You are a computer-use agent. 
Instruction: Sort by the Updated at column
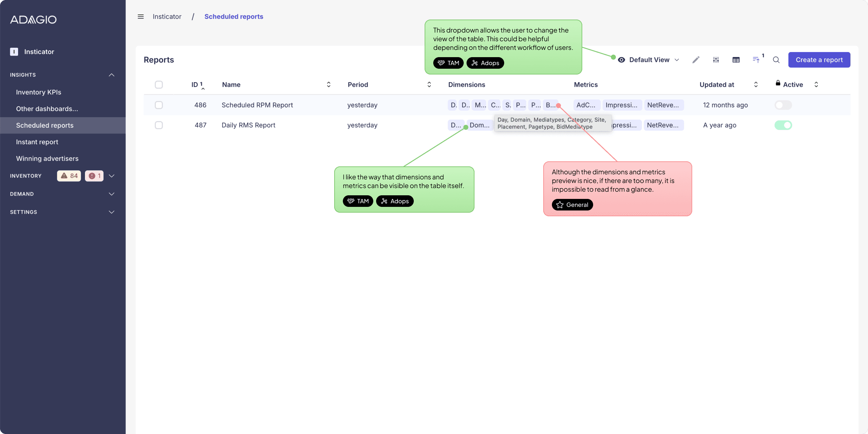[x=756, y=85]
